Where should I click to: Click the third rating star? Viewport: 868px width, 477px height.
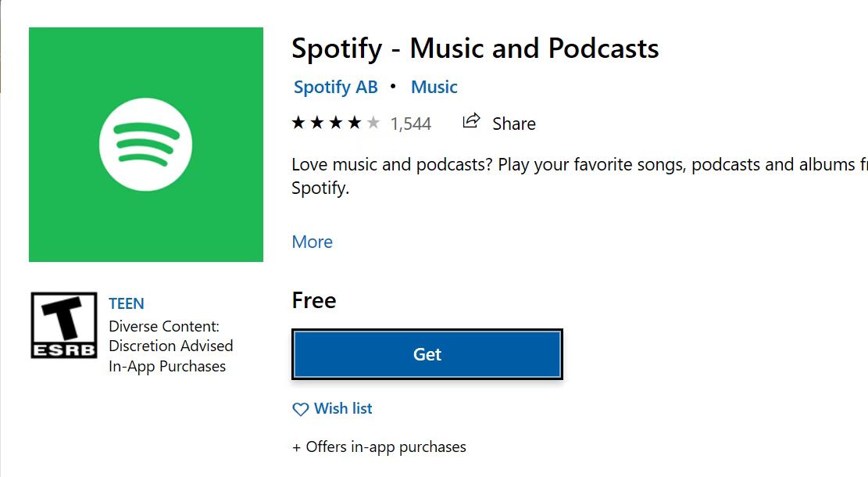336,123
